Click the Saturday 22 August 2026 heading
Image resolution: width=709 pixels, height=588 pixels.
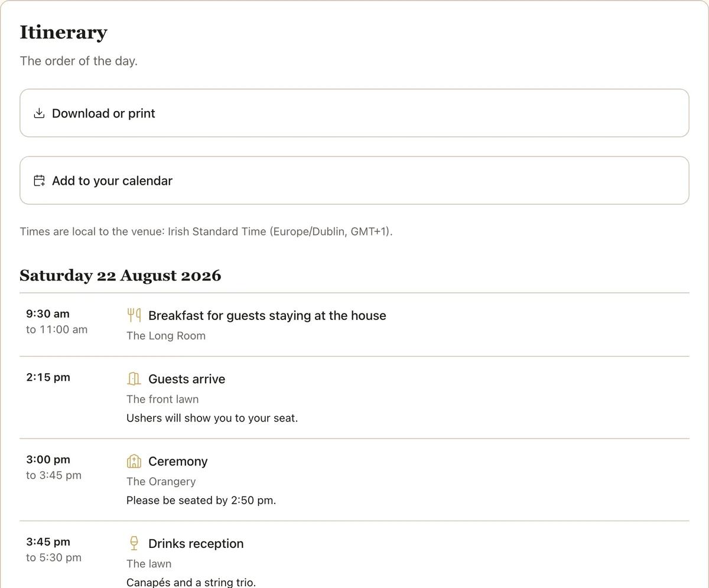coord(121,275)
